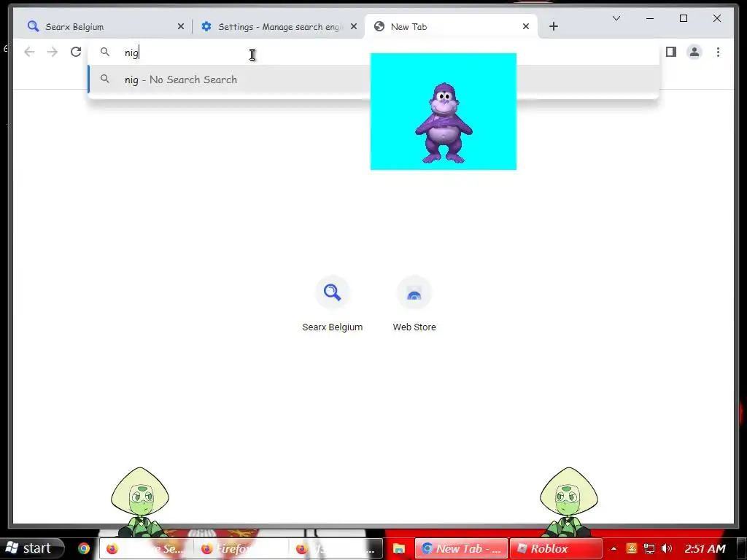
Task: Click the purple gorilla character image
Action: click(444, 112)
